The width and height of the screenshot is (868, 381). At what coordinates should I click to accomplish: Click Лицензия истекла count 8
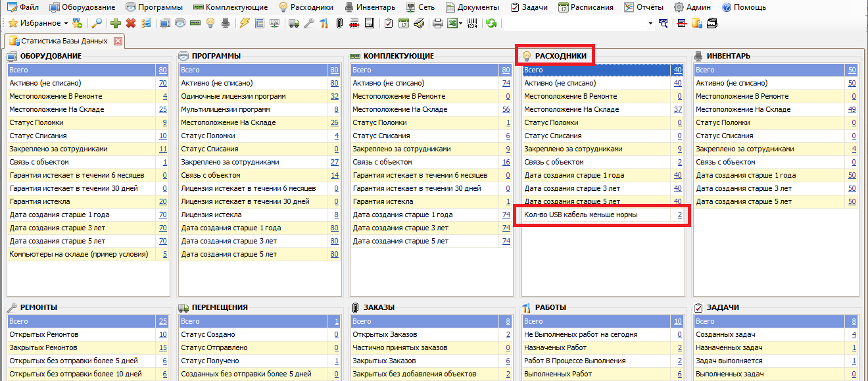point(336,215)
